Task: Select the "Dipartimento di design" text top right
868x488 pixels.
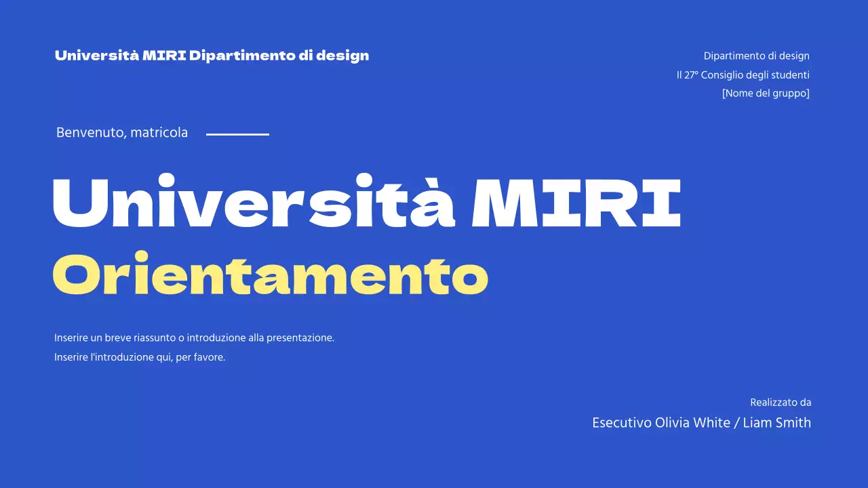Action: tap(757, 56)
